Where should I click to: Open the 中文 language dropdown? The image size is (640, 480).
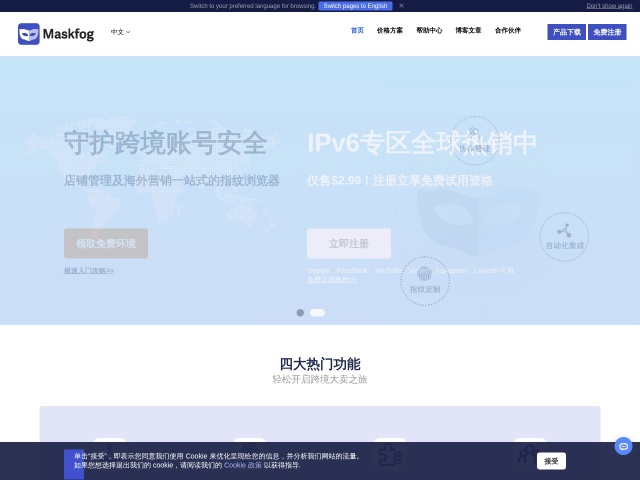click(x=120, y=32)
